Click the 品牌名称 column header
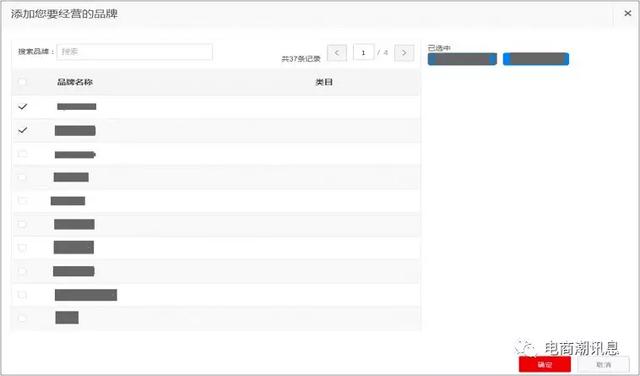The image size is (640, 376). (75, 82)
